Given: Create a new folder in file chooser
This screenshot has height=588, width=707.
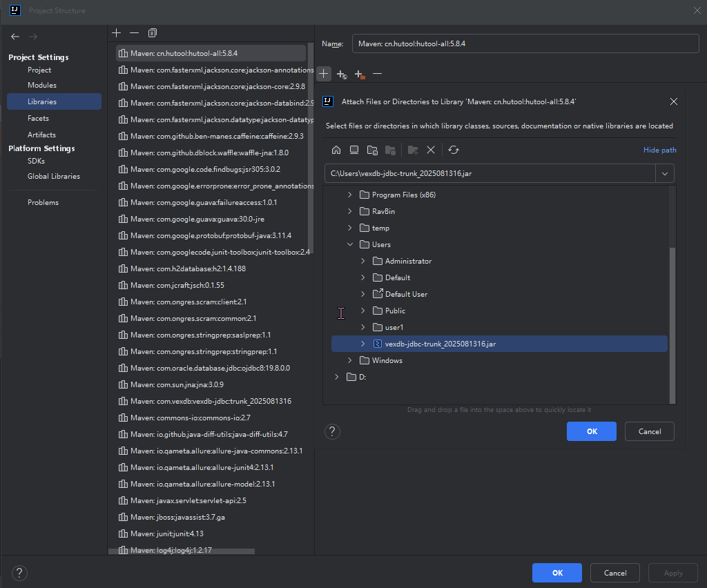Looking at the screenshot, I should tap(413, 150).
